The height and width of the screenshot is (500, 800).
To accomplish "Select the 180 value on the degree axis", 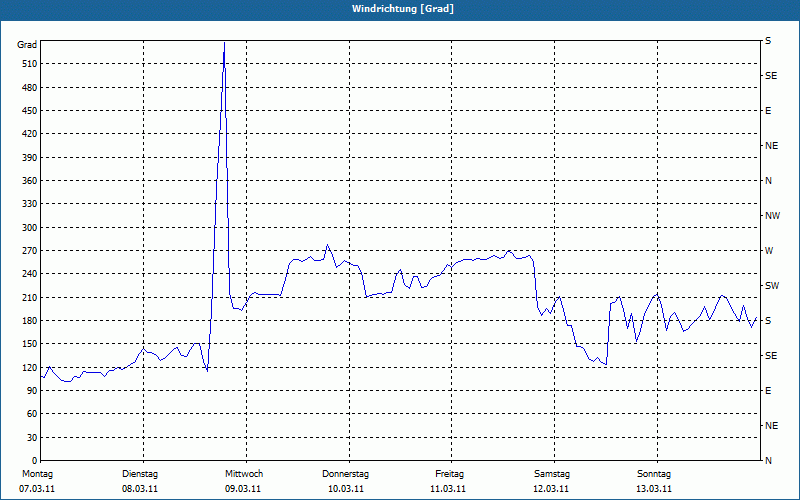I will [x=30, y=321].
